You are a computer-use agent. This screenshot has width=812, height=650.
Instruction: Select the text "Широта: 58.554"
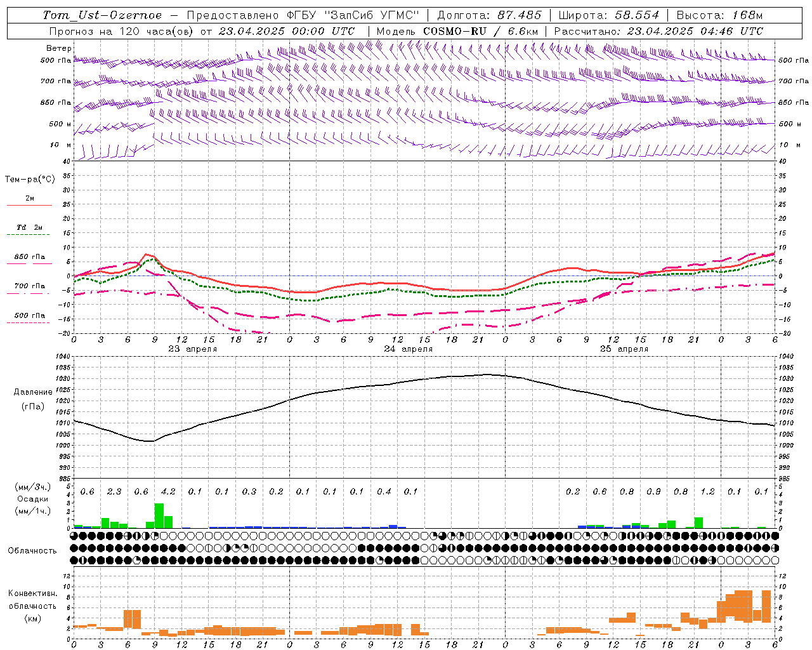[x=609, y=15]
